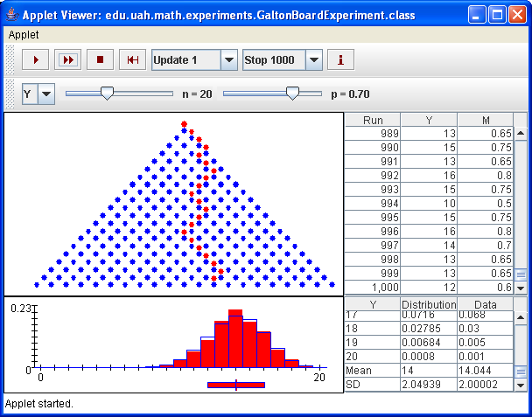Click scroll-down arrow of the Run table

click(521, 288)
